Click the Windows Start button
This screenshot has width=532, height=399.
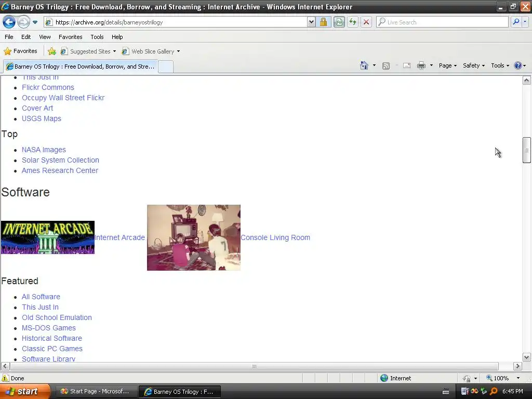click(25, 392)
